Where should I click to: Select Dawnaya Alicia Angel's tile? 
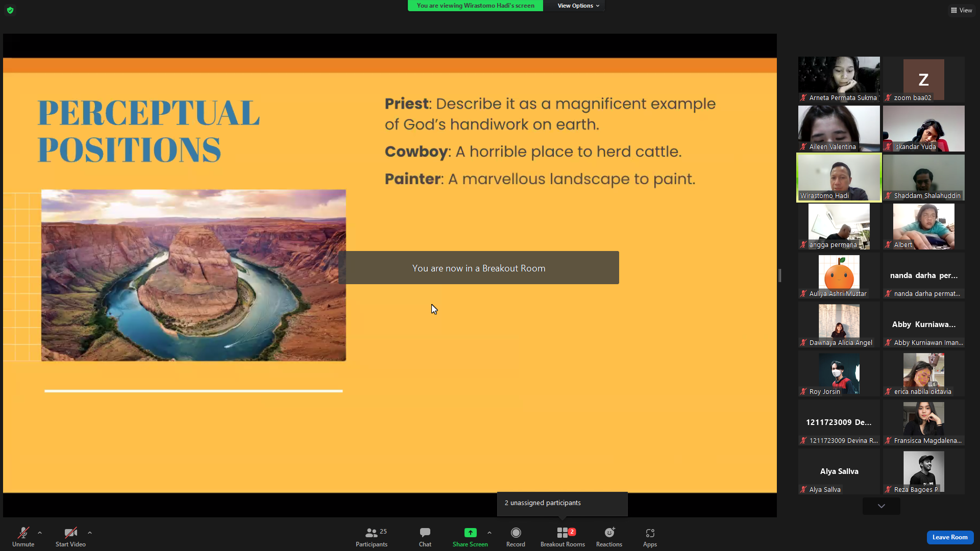coord(839,324)
